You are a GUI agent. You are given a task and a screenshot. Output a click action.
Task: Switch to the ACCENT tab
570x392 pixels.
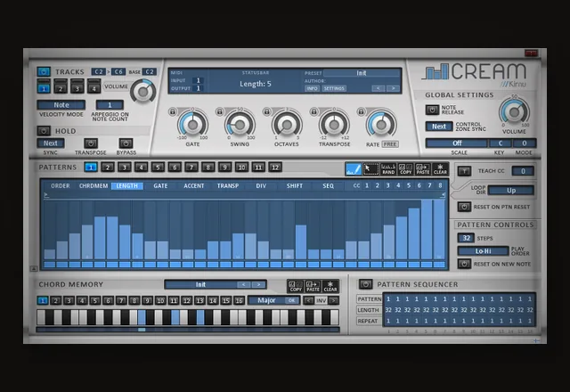pos(194,186)
